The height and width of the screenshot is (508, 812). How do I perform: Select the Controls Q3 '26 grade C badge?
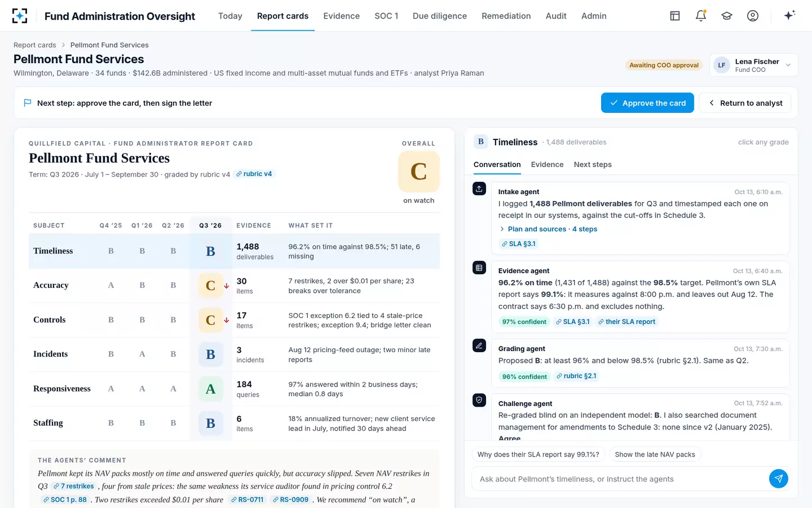point(210,320)
